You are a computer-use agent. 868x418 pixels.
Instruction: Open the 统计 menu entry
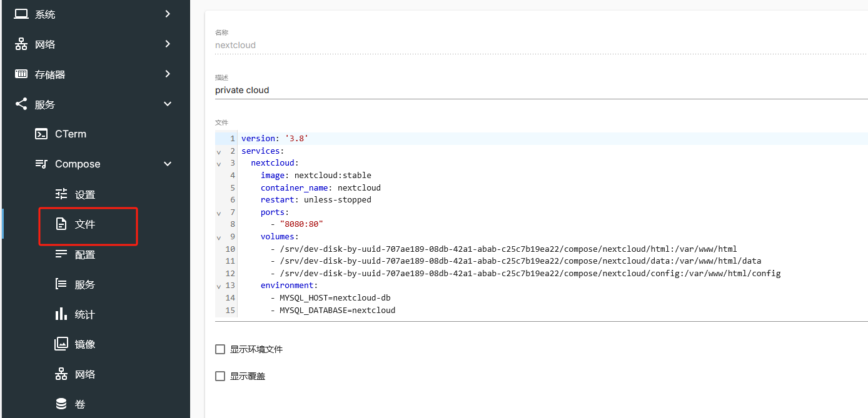(x=96, y=314)
